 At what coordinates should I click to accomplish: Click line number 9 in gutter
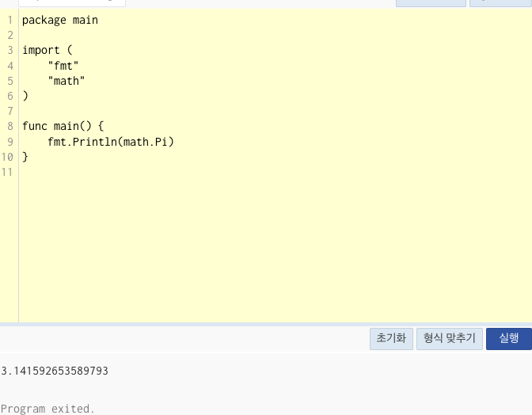[x=10, y=142]
